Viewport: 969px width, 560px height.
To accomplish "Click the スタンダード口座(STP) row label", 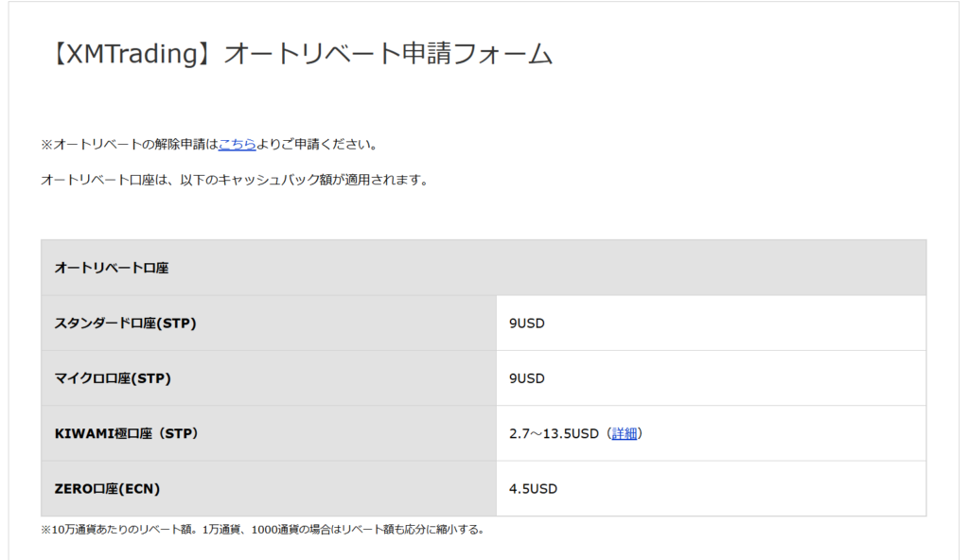I will point(126,323).
